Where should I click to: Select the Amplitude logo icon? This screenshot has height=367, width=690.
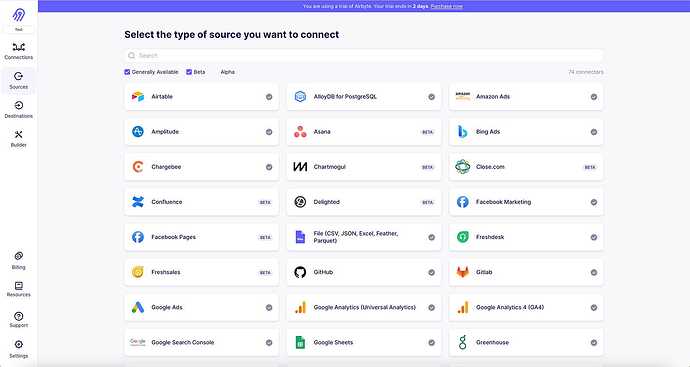[138, 132]
